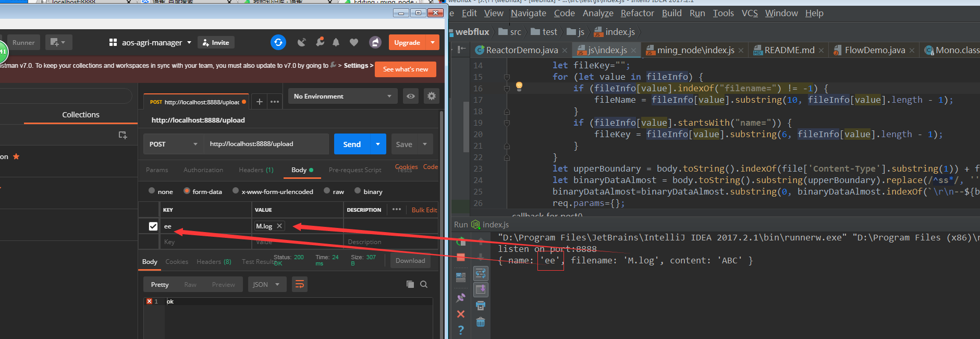The width and height of the screenshot is (980, 339).
Task: Expand the Send button dropdown arrow
Action: click(x=378, y=144)
